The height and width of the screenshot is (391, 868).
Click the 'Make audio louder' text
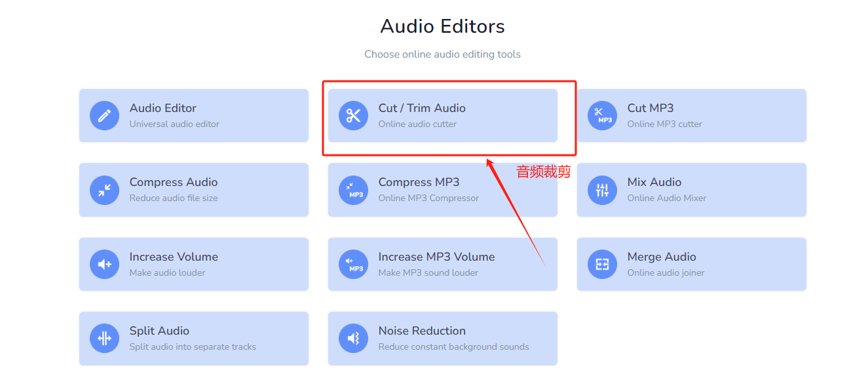coord(168,272)
